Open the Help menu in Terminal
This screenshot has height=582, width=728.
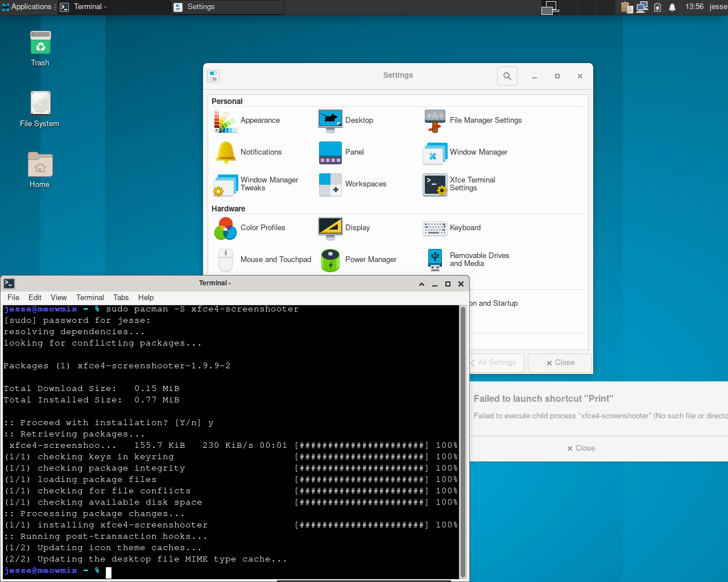coord(146,297)
